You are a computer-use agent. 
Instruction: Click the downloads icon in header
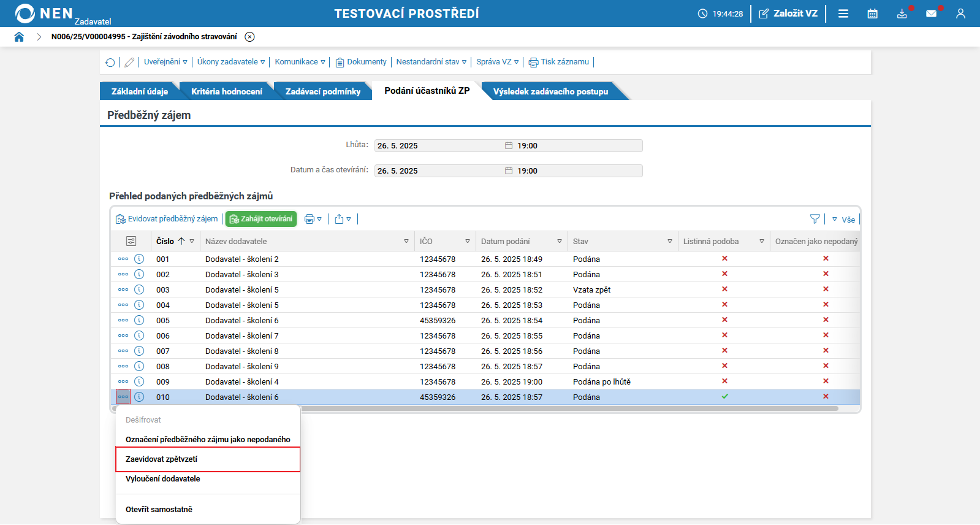[902, 13]
